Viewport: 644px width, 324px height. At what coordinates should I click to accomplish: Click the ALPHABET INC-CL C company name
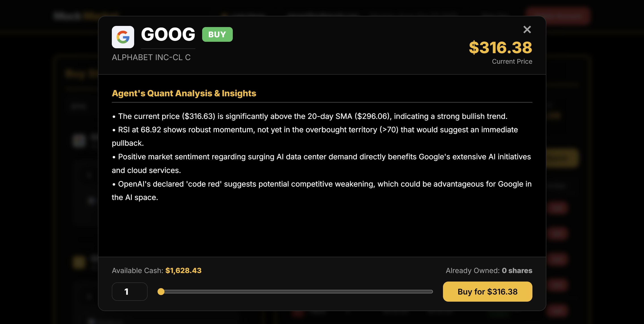[x=151, y=57]
